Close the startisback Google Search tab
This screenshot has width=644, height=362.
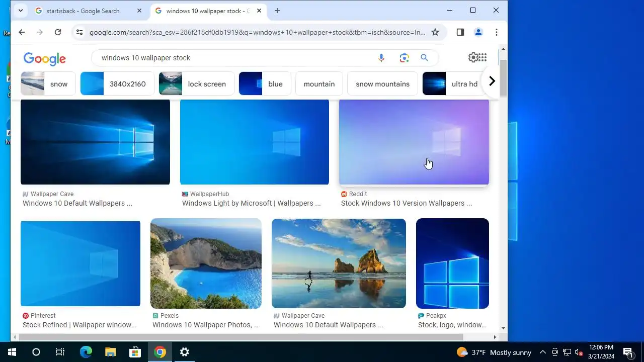(139, 11)
